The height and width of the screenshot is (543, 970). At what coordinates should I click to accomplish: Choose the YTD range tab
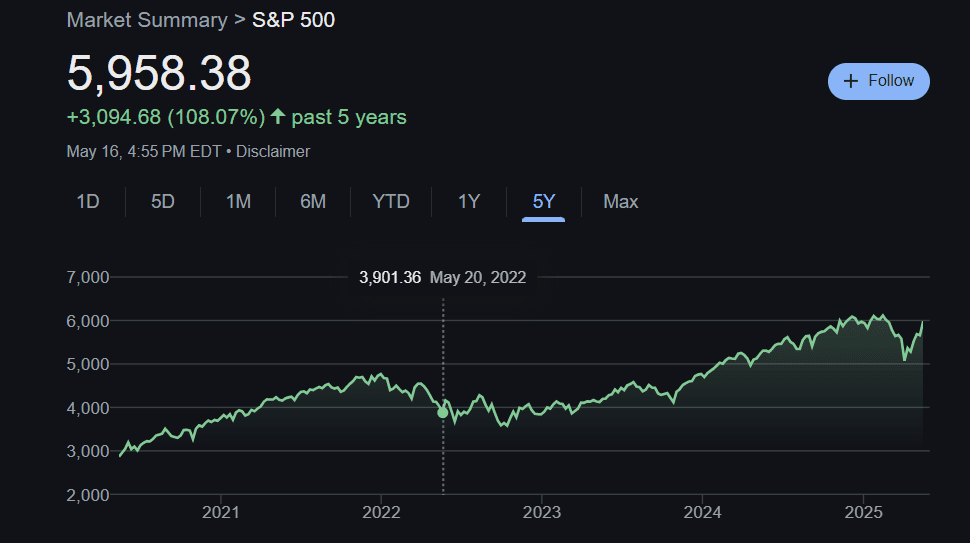pyautogui.click(x=391, y=202)
